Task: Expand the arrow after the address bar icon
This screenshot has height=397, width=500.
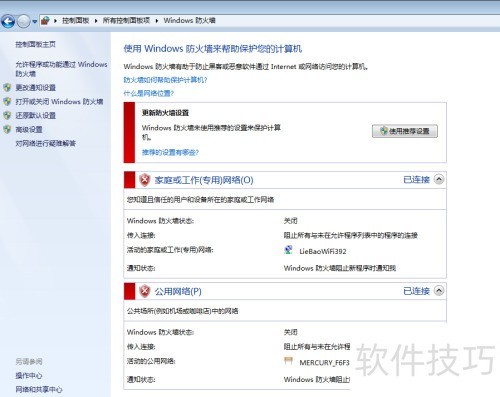Action: (x=55, y=21)
